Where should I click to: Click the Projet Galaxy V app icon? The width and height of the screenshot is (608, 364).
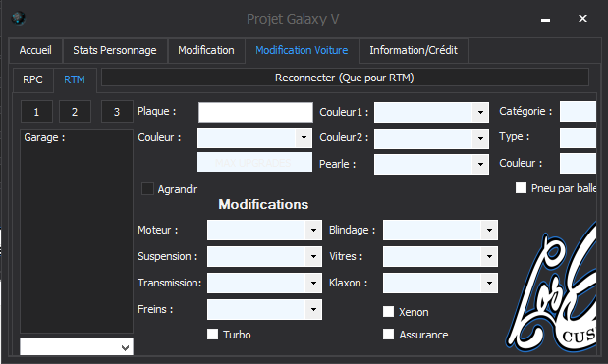(x=19, y=18)
